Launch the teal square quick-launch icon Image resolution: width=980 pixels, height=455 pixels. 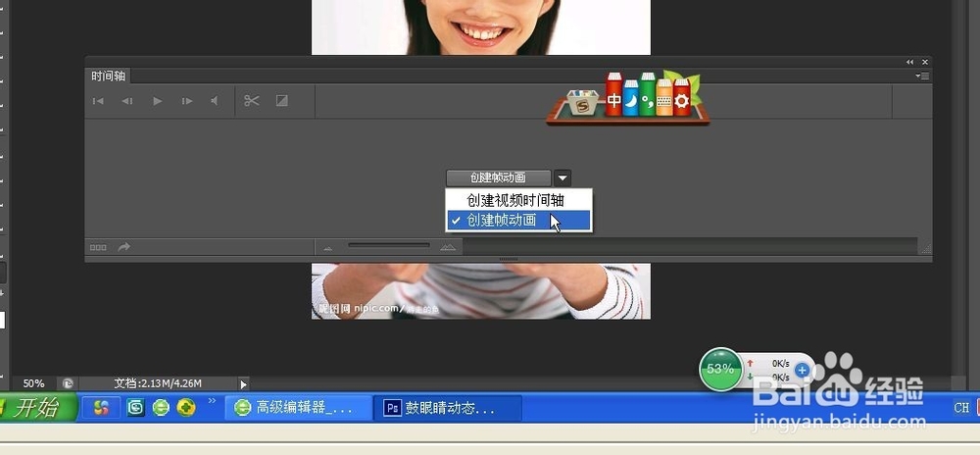point(135,408)
